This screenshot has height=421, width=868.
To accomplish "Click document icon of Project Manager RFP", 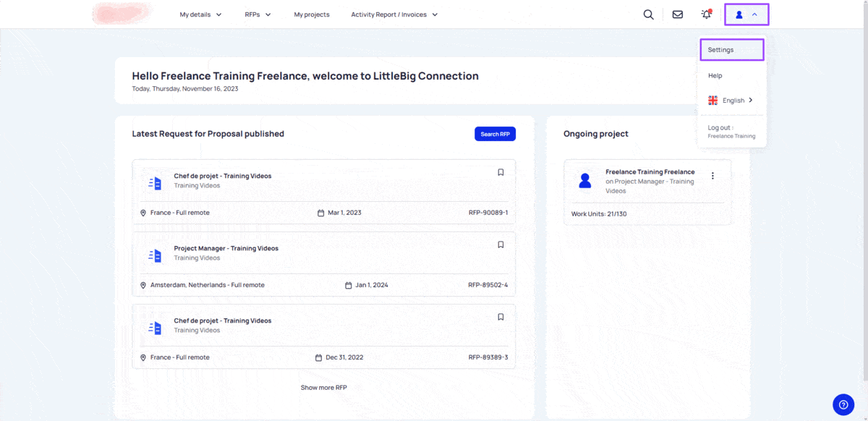I will click(155, 255).
